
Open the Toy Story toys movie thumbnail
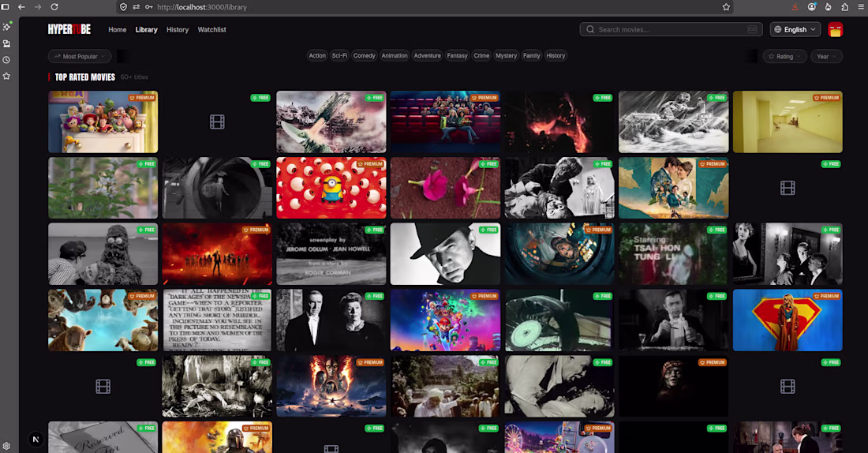103,122
